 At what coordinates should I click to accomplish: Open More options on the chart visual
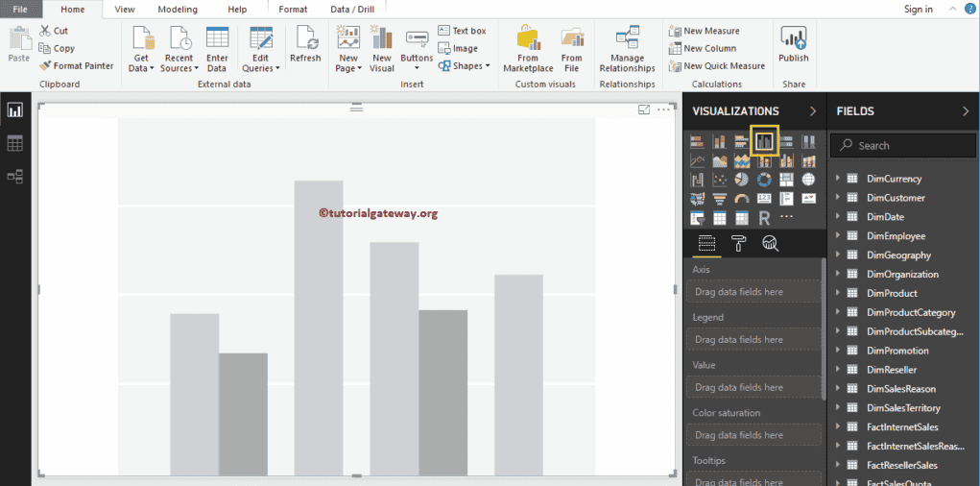pos(663,110)
